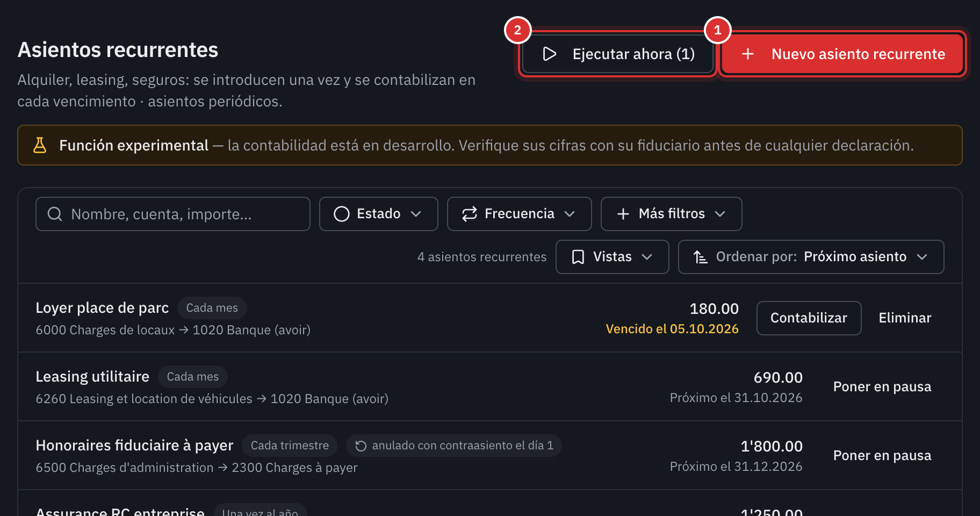Change sorting via Ordenar por Próximo asiento

[x=811, y=257]
